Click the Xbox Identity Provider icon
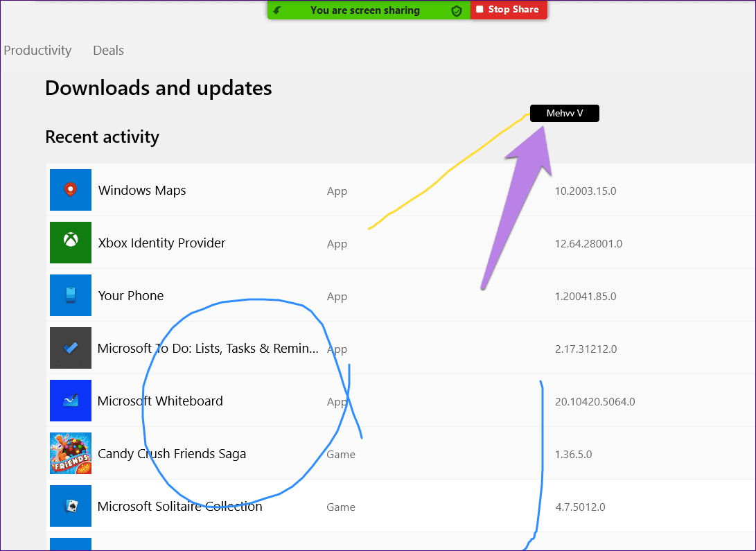This screenshot has height=551, width=756. click(71, 243)
